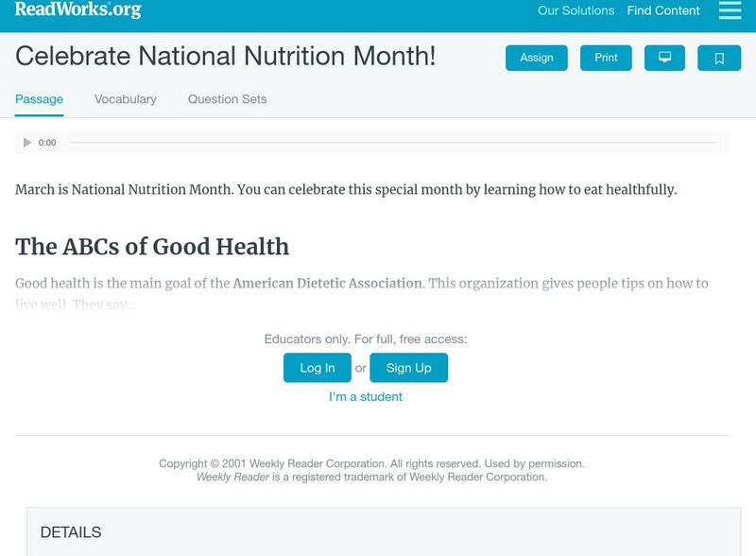The width and height of the screenshot is (756, 556).
Task: Click the Print button
Action: click(x=606, y=58)
